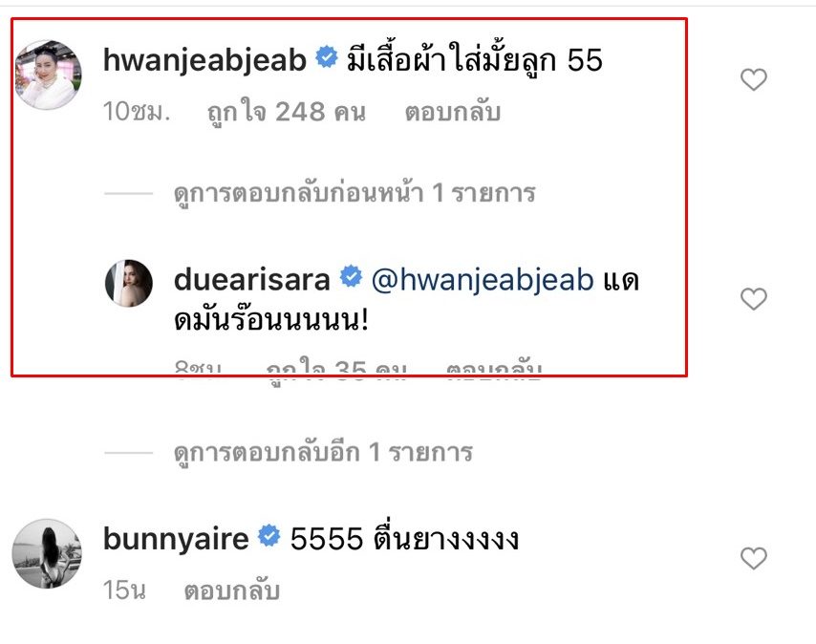The height and width of the screenshot is (644, 816).
Task: Tap the heart beside duearisara's reply
Action: point(754,299)
